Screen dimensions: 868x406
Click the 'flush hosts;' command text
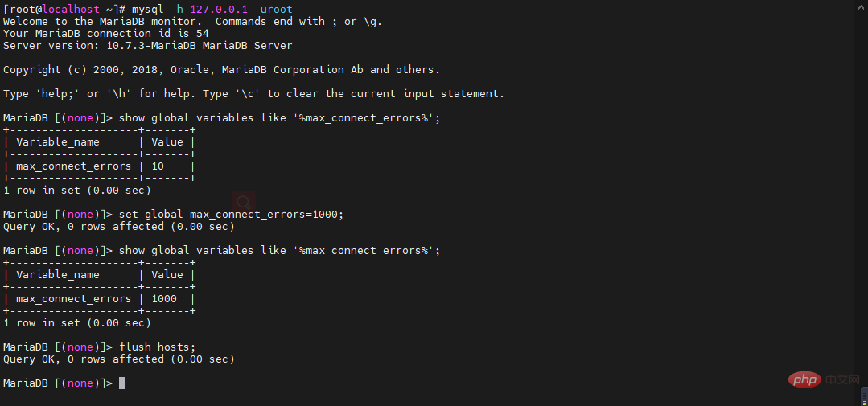(x=158, y=347)
